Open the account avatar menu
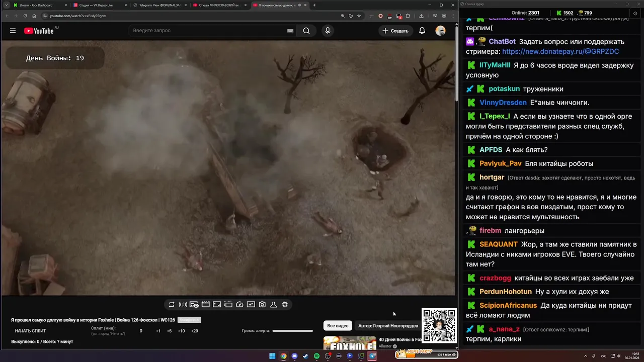 tap(440, 31)
